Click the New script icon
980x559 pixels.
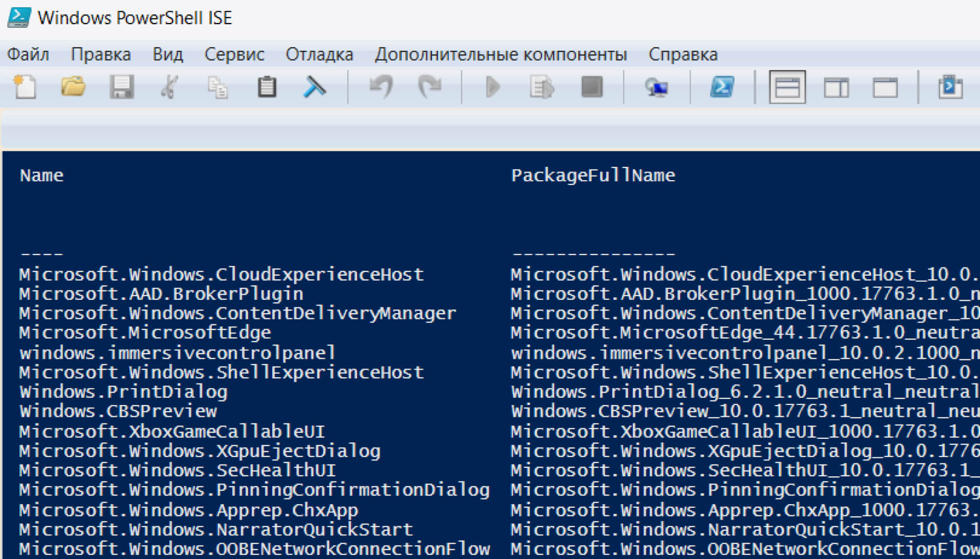25,87
